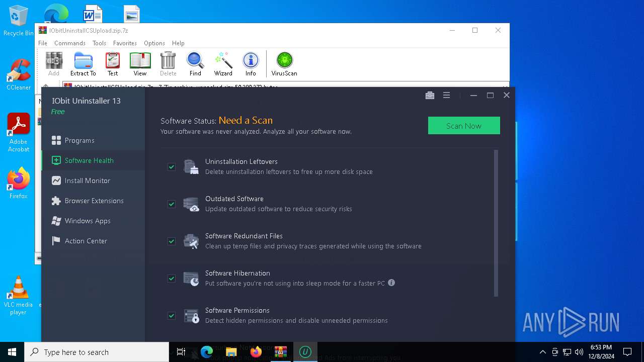
Task: Open archive Info in WinRAR
Action: pyautogui.click(x=251, y=64)
